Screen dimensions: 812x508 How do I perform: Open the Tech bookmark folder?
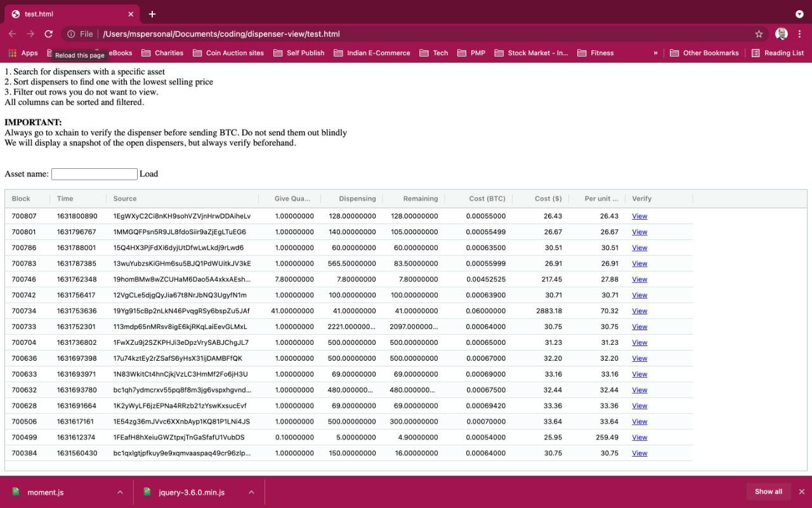tap(434, 53)
